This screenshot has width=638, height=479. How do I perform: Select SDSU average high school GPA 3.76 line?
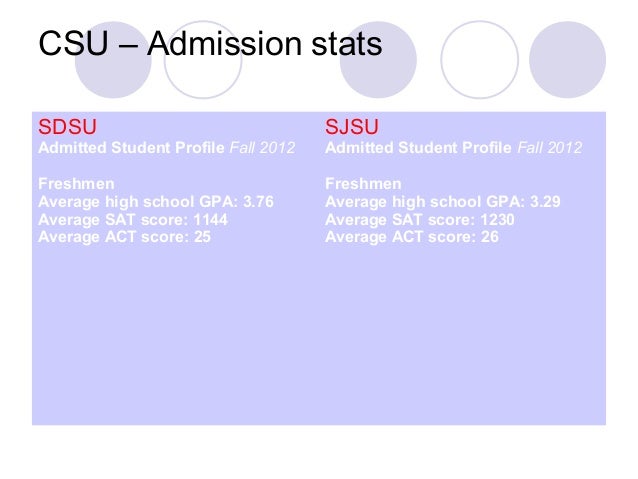[x=156, y=201]
